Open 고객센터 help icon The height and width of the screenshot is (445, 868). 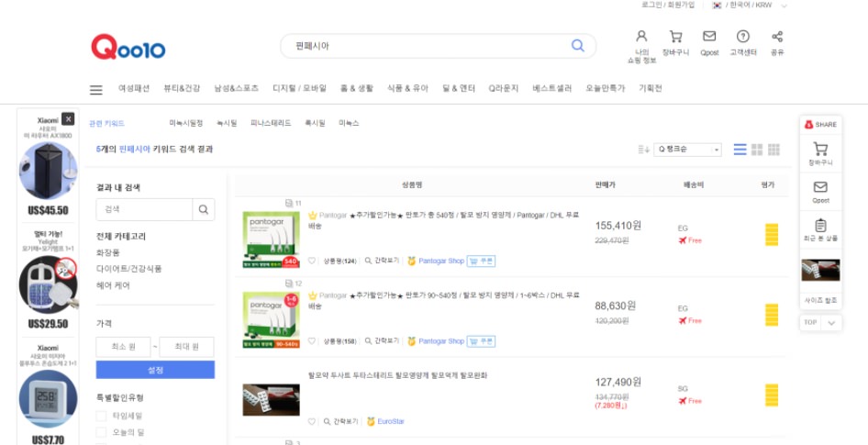tap(743, 37)
